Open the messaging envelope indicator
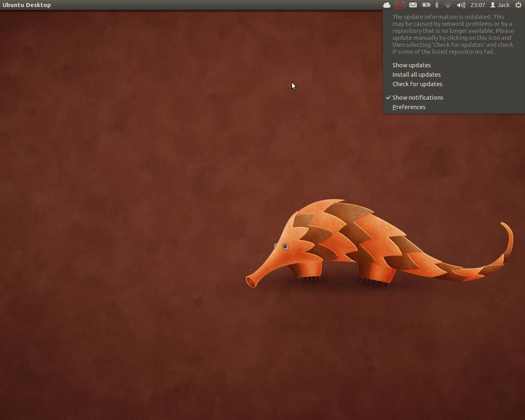 point(413,5)
